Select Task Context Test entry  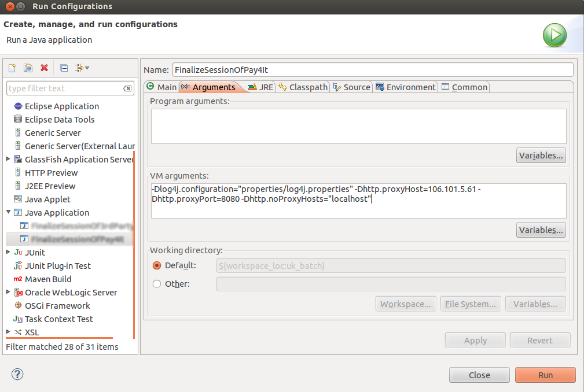59,320
